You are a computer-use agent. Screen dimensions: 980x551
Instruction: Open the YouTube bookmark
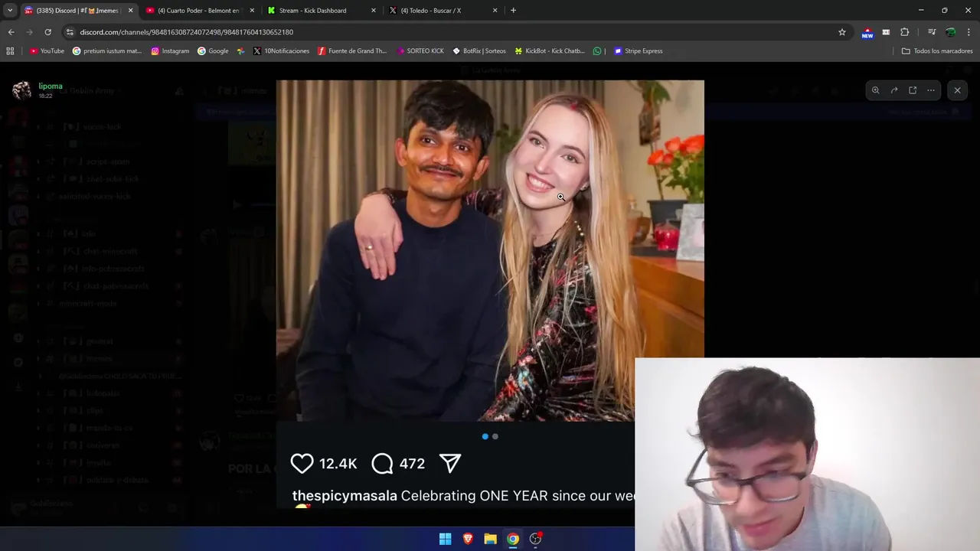pos(47,51)
